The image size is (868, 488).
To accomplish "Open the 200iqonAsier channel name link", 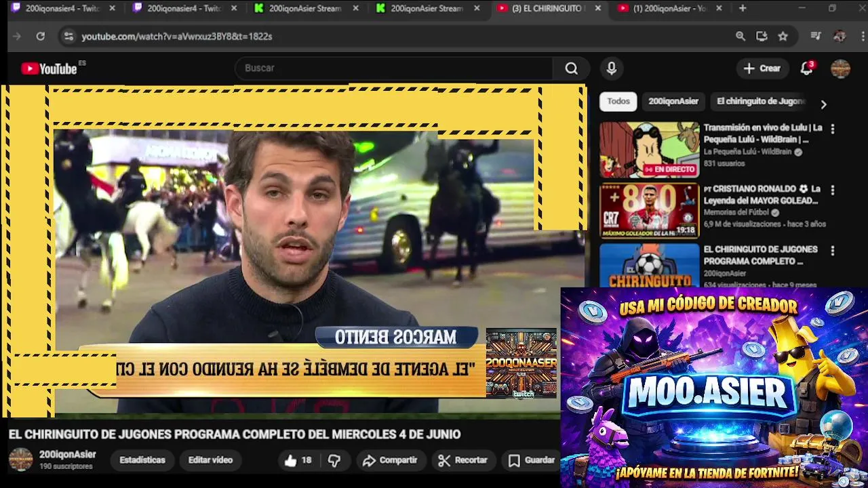I will coord(67,455).
